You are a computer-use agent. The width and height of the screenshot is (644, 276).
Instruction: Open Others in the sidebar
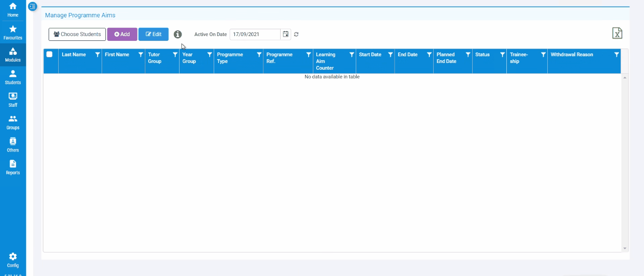pos(13,145)
